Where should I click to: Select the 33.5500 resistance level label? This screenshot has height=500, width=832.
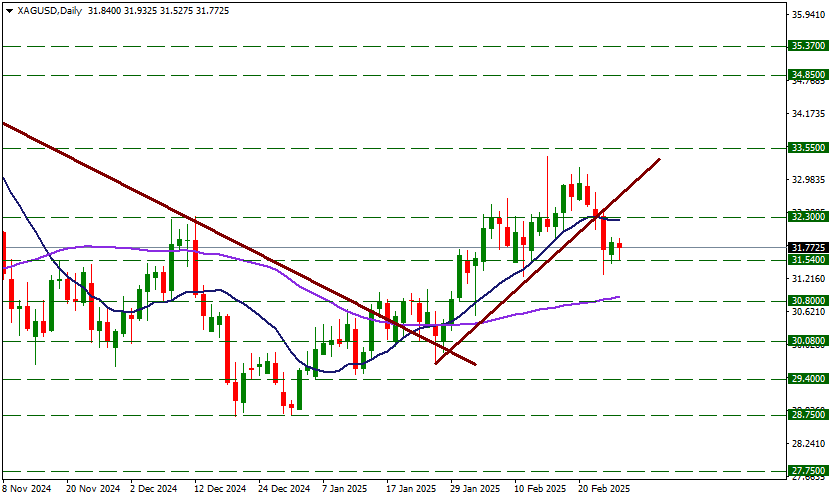pos(808,148)
